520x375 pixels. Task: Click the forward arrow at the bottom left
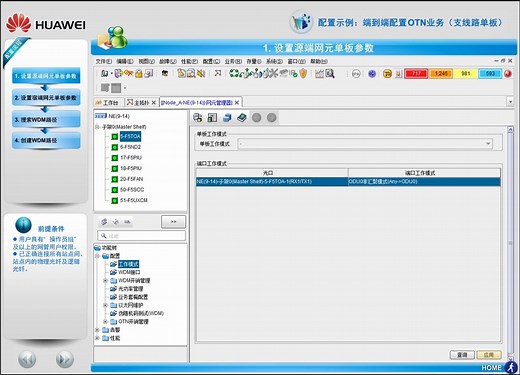(65, 359)
